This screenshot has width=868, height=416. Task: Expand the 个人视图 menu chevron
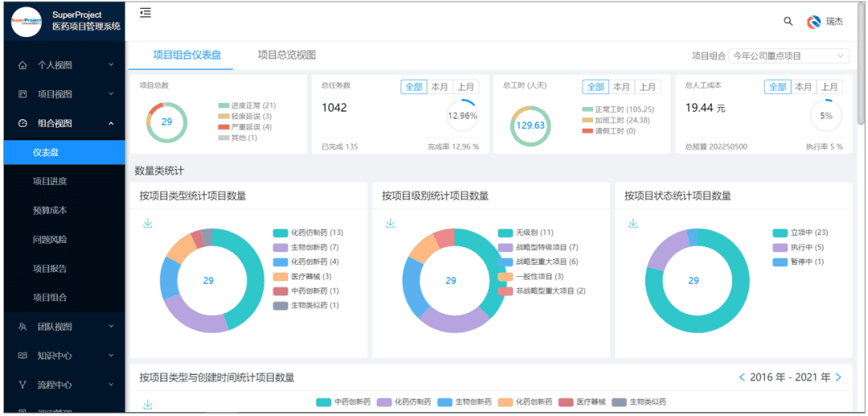(x=111, y=65)
